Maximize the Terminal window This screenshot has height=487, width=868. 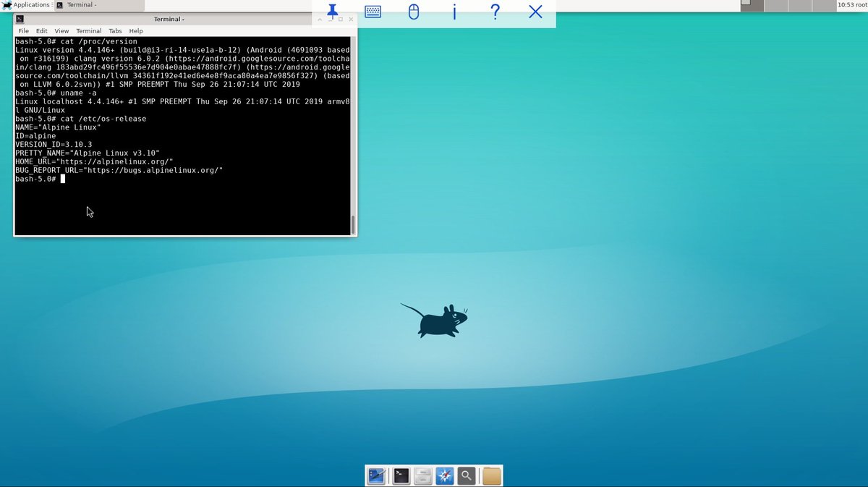(x=340, y=19)
